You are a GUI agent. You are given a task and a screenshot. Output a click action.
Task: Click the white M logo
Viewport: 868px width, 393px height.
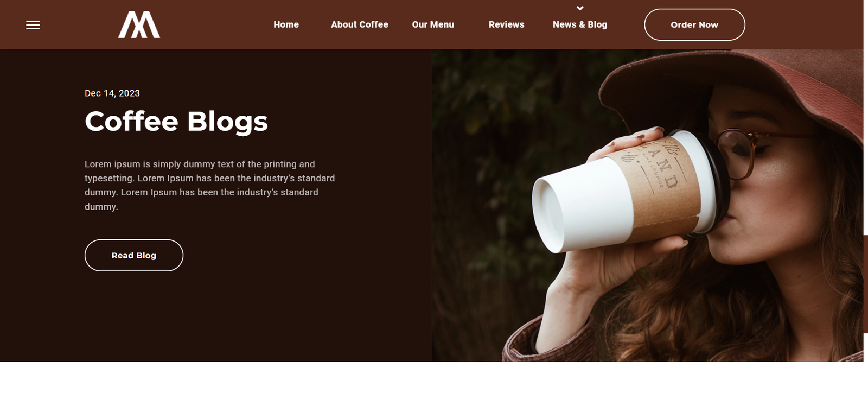(139, 25)
